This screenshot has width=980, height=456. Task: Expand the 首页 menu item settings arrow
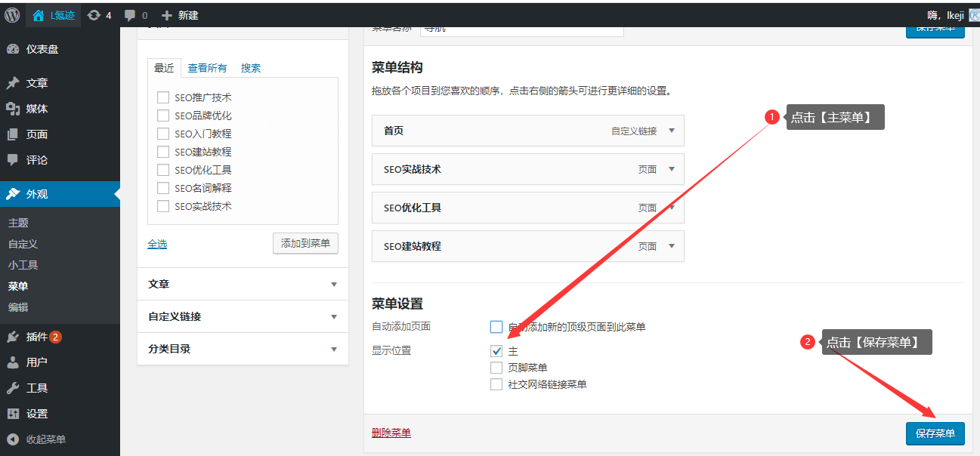coord(671,131)
